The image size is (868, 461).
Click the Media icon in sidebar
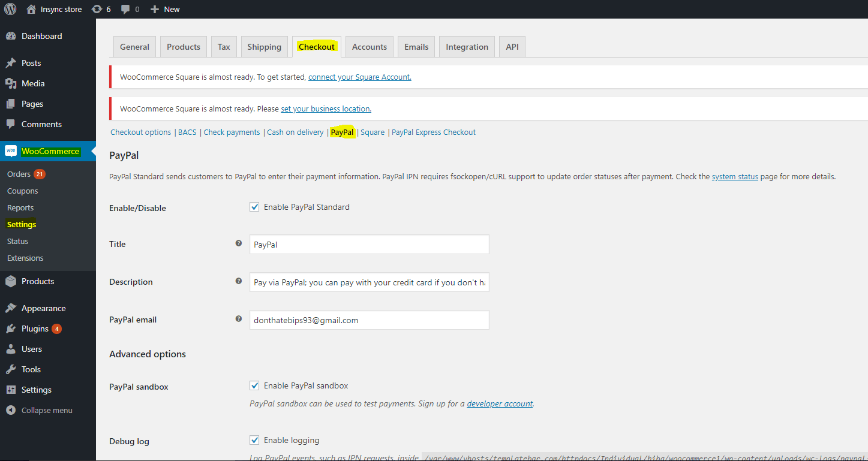coord(11,83)
